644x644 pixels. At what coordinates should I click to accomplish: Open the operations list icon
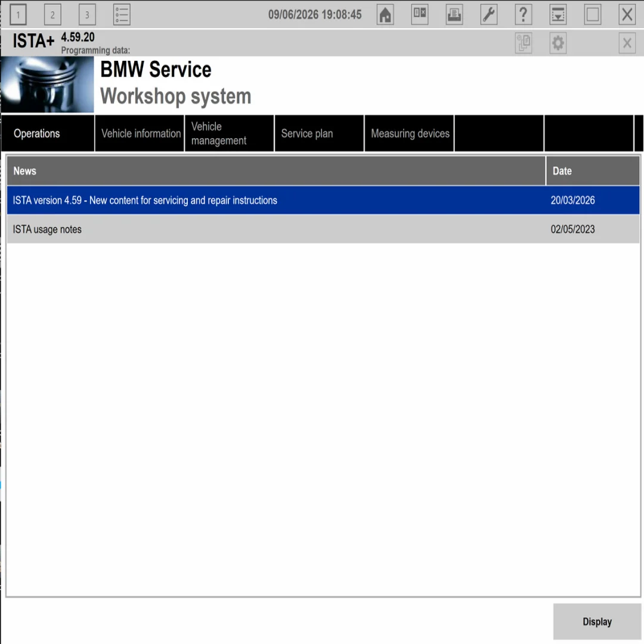click(x=122, y=15)
